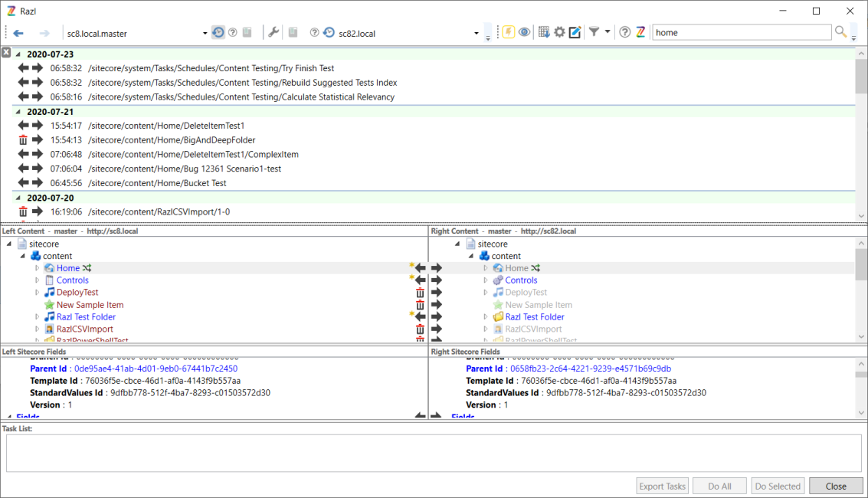
Task: Click right arrow for DeleteItemTest1/ComplexItem row
Action: [x=37, y=155]
